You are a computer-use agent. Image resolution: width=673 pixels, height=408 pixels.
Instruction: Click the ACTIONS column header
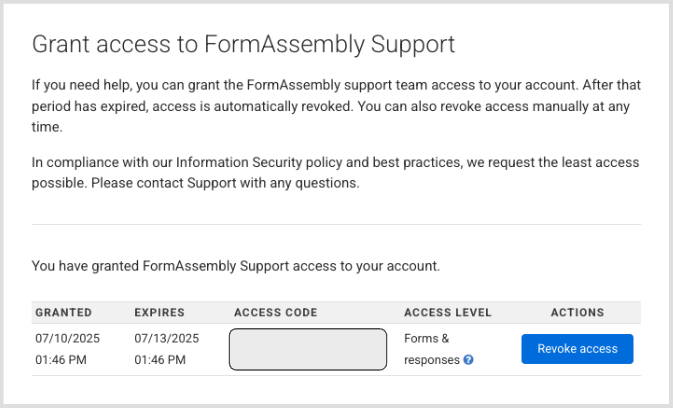point(577,313)
